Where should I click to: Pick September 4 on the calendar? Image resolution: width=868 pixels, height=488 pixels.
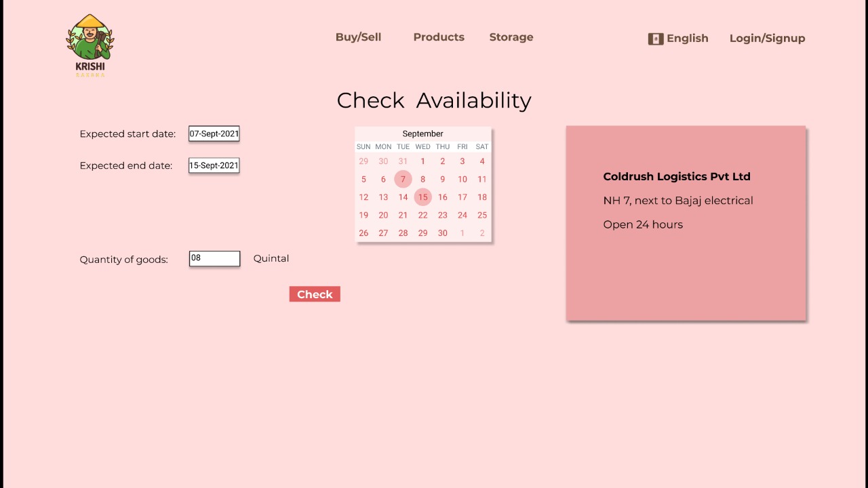coord(482,161)
